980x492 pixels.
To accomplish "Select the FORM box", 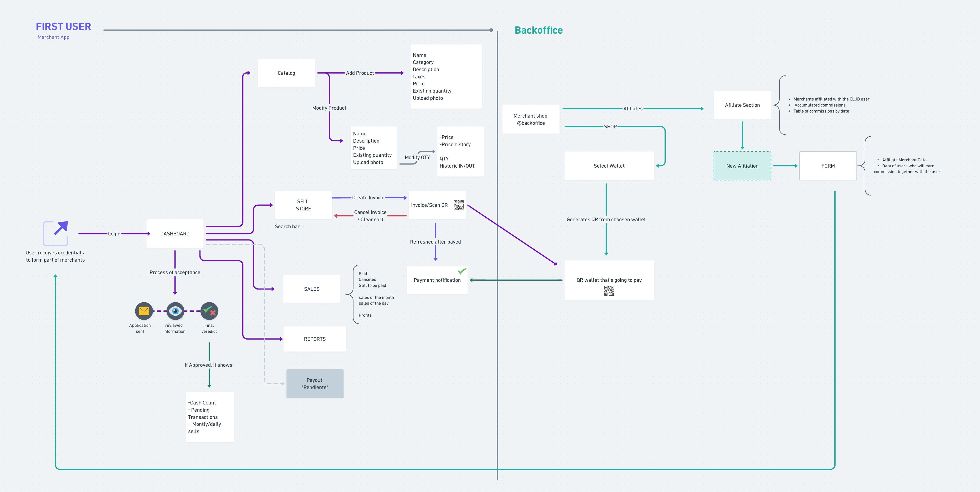I will click(x=828, y=166).
